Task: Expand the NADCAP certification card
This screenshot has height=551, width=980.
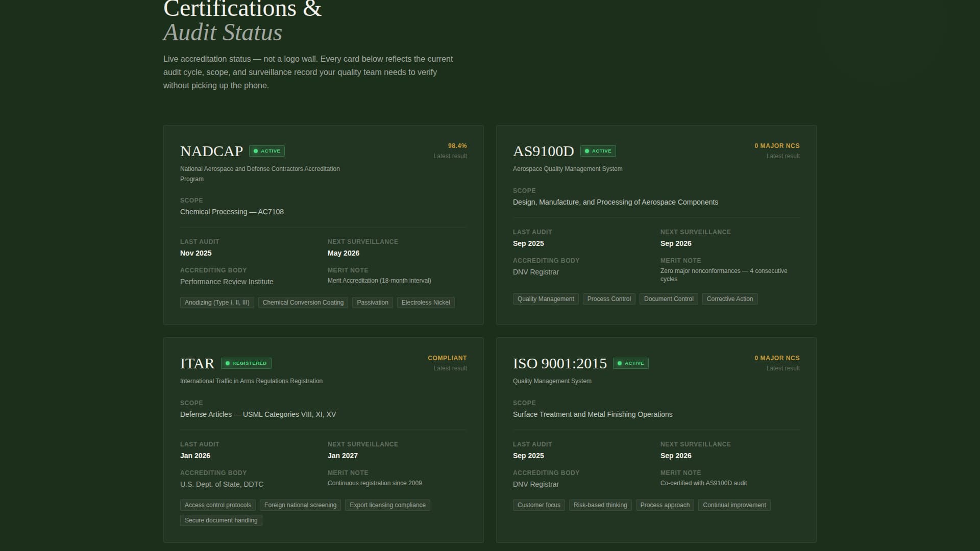Action: click(323, 224)
